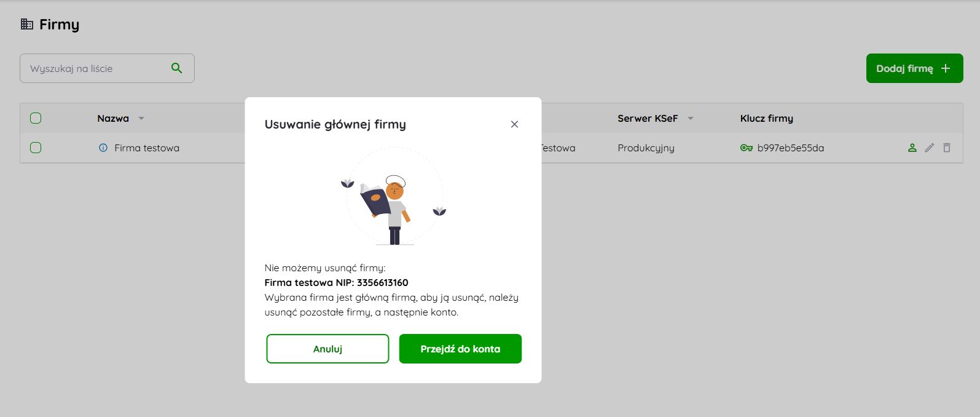Click the plus icon on Dodaj firmę
The image size is (980, 417).
[x=946, y=68]
